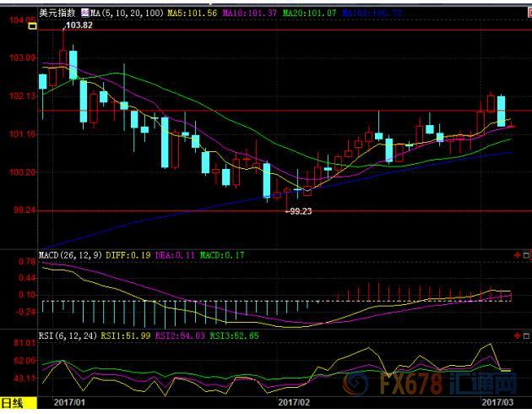Click the red plus icon on MACD panel

(x=516, y=254)
